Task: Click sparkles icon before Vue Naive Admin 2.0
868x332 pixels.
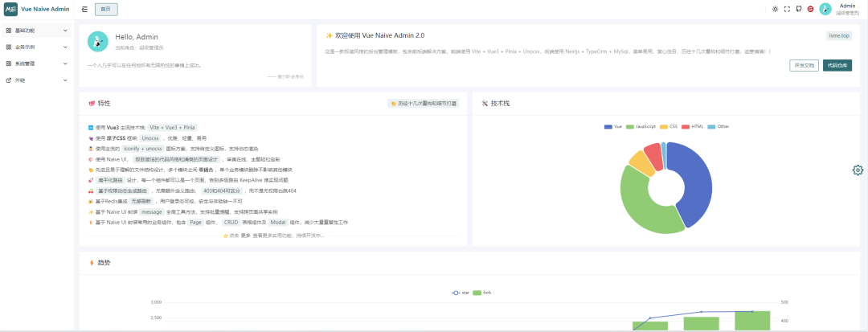Action: click(329, 35)
